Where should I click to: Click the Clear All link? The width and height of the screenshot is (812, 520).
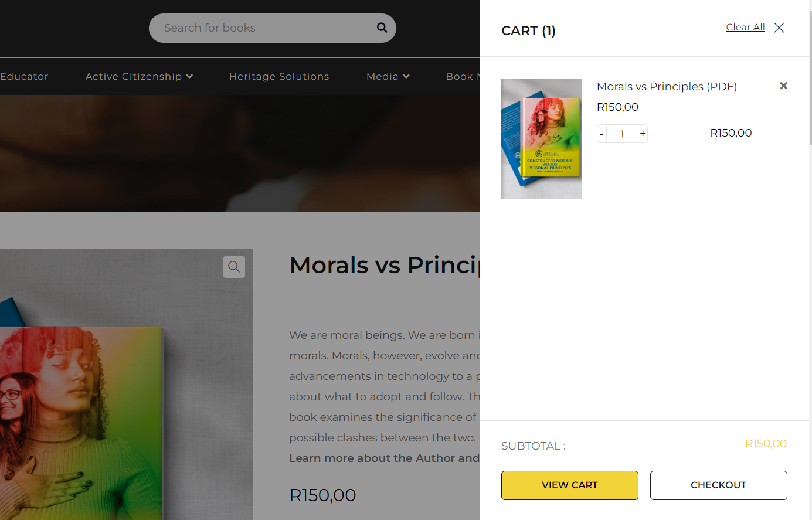click(x=745, y=28)
